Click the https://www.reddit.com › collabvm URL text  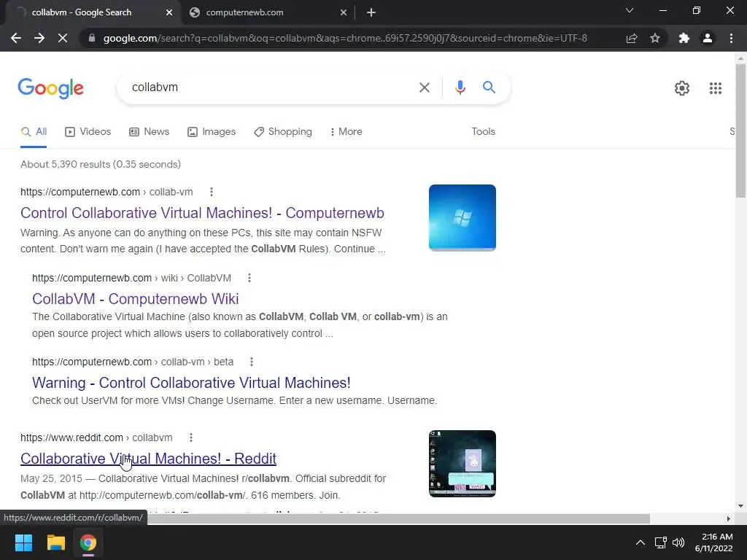(96, 437)
